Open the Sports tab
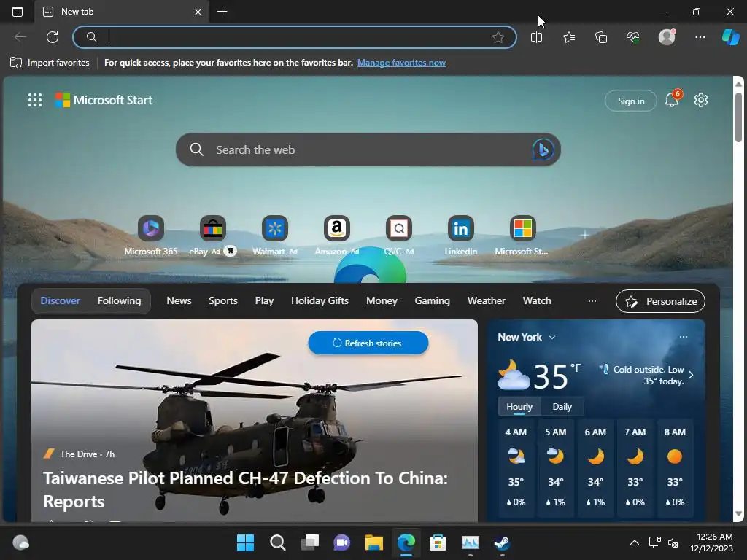Screen dimensions: 747x560 point(223,300)
